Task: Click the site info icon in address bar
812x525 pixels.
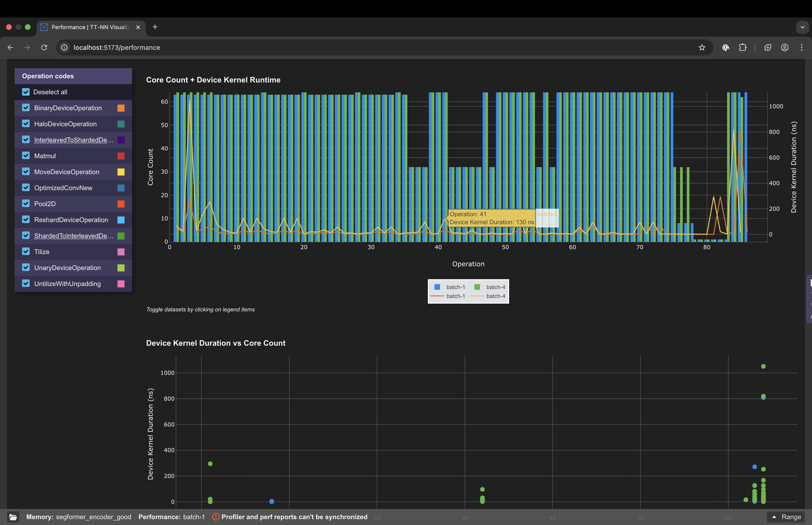Action: coord(64,47)
